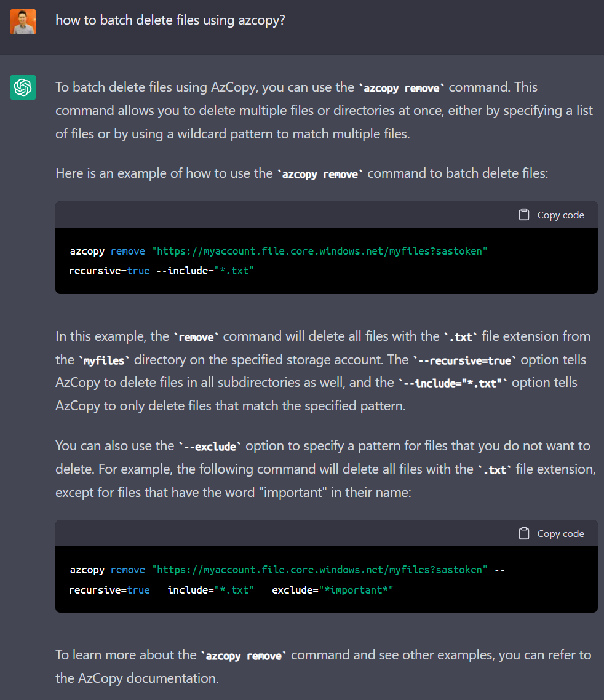604x700 pixels.
Task: Click 'azcopy remove' inline code in first paragraph
Action: click(401, 88)
